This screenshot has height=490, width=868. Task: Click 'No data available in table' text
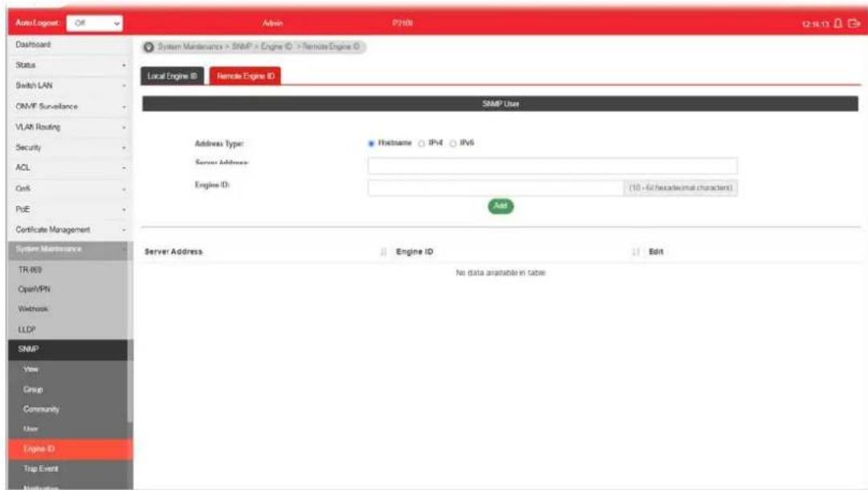tap(500, 273)
